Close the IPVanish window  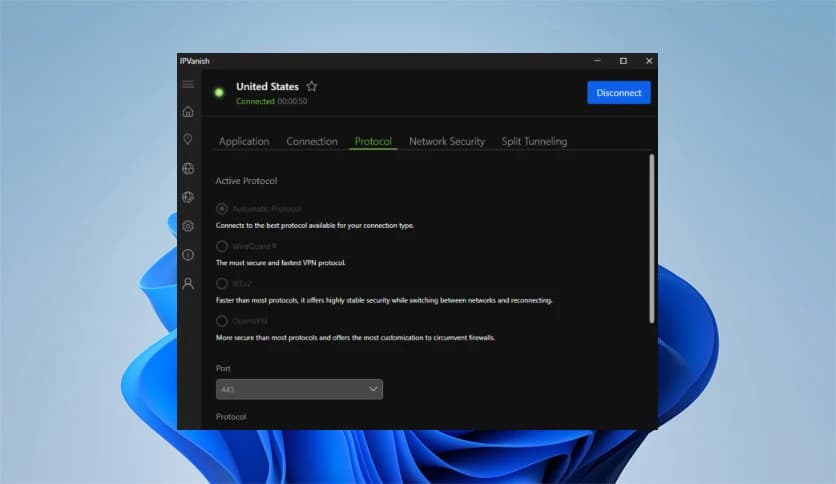click(649, 61)
